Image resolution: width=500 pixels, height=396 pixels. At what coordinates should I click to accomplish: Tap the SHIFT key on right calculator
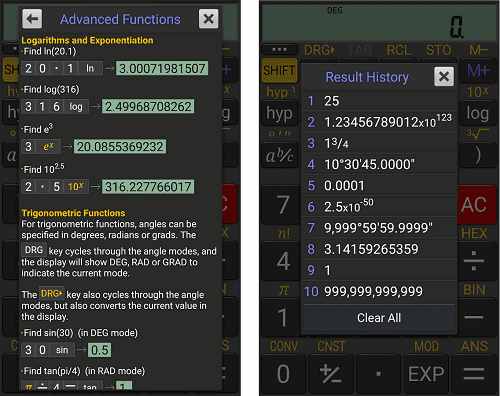(279, 70)
